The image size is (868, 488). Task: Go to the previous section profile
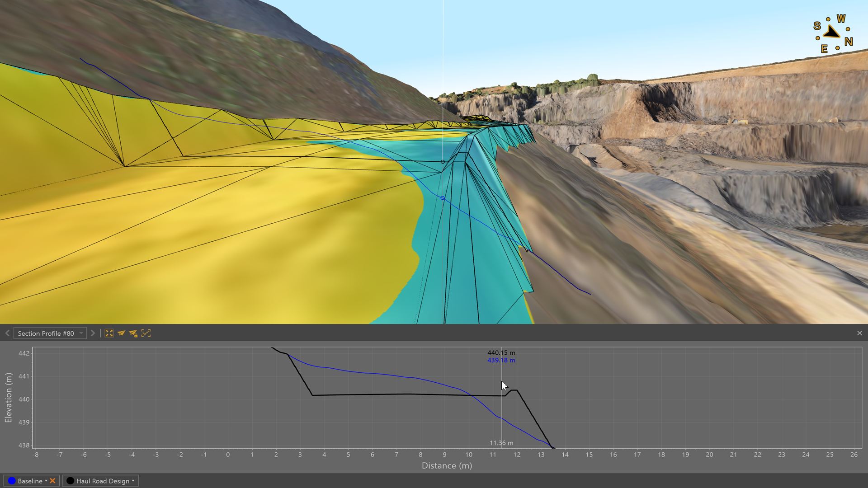coord(7,333)
